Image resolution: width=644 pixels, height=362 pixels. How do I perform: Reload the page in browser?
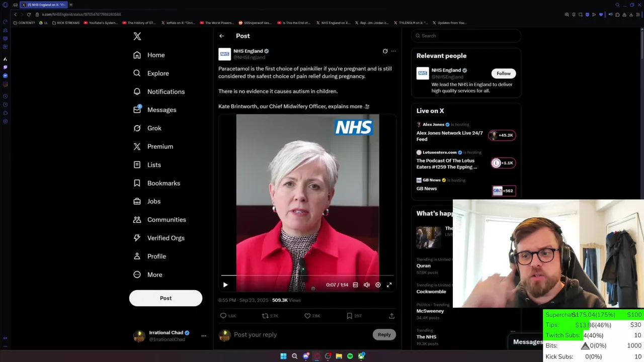29,14
